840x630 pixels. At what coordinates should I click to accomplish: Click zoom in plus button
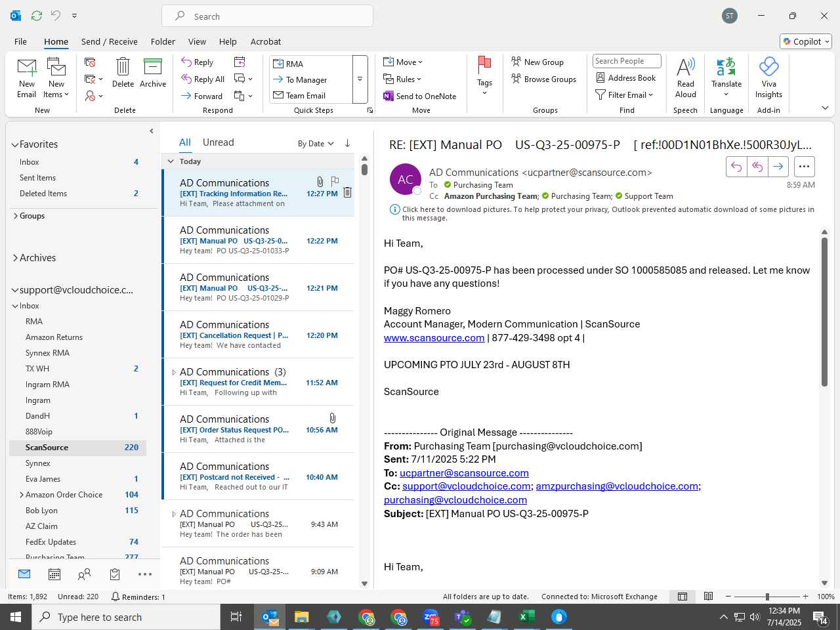805,597
